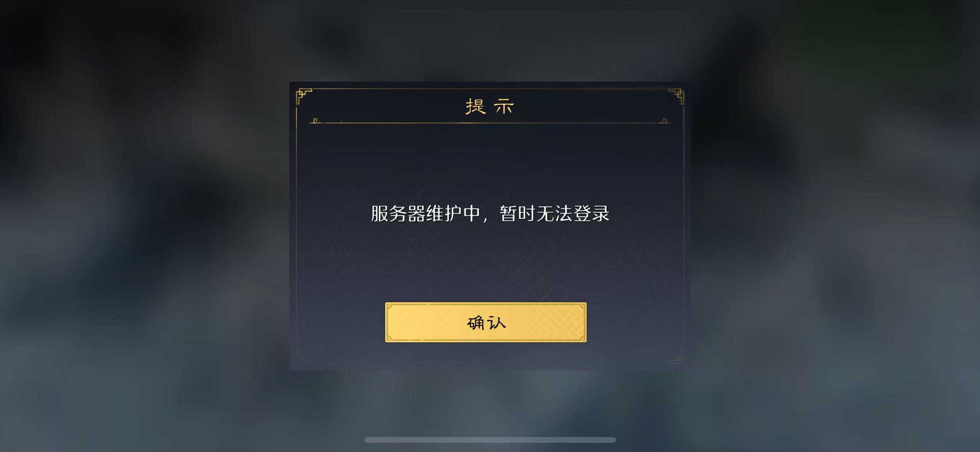
Task: Click the top-right golden corner ornament
Action: click(x=676, y=96)
